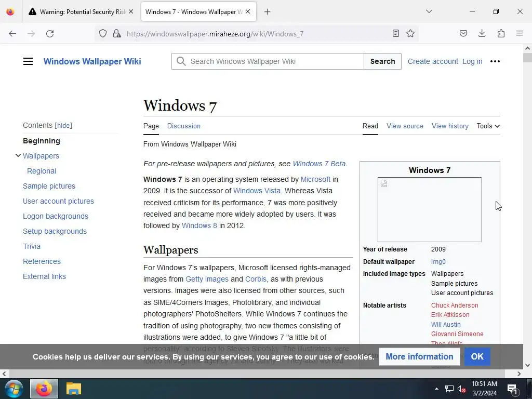Click the Create account link
This screenshot has height=399, width=532.
point(433,61)
